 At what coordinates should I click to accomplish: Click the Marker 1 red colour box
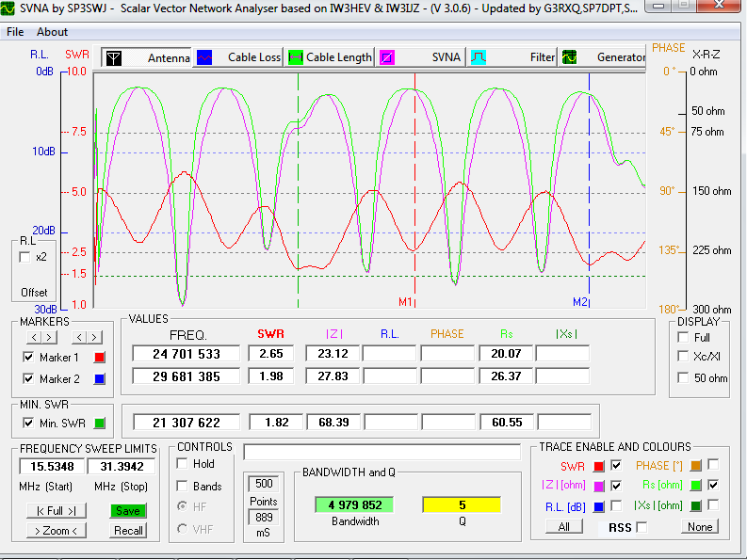tap(100, 357)
